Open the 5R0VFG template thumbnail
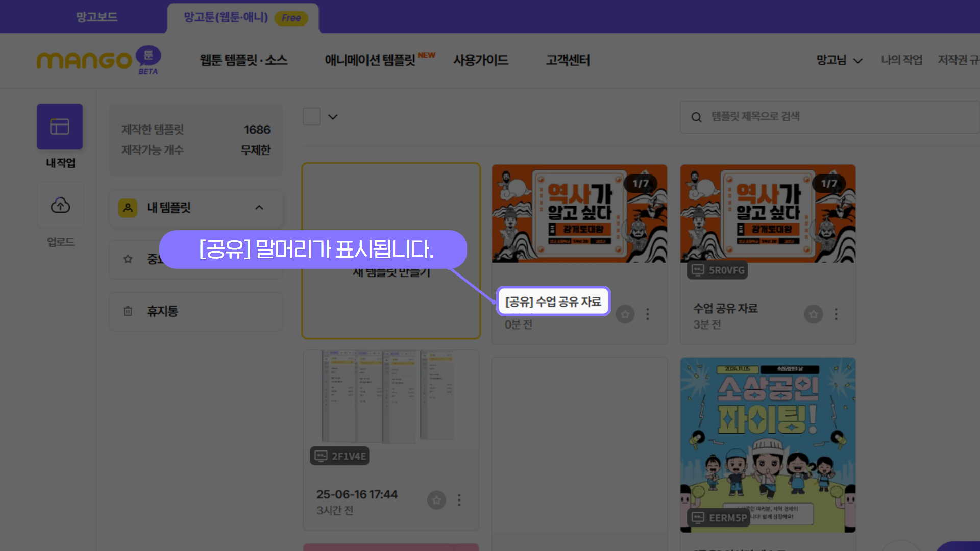 tap(768, 213)
